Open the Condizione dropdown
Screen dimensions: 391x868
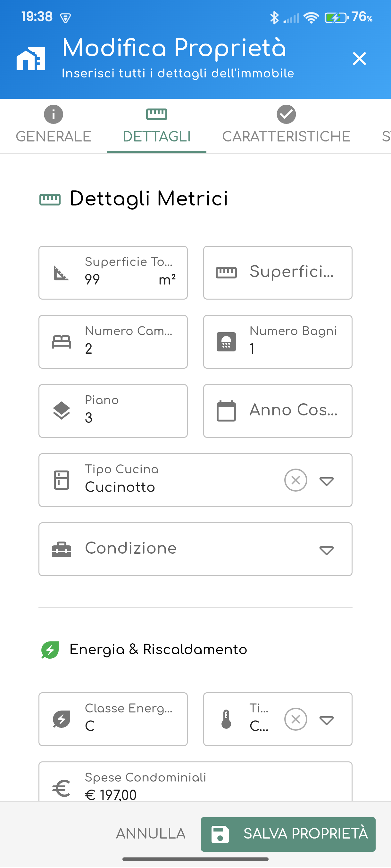tap(326, 550)
